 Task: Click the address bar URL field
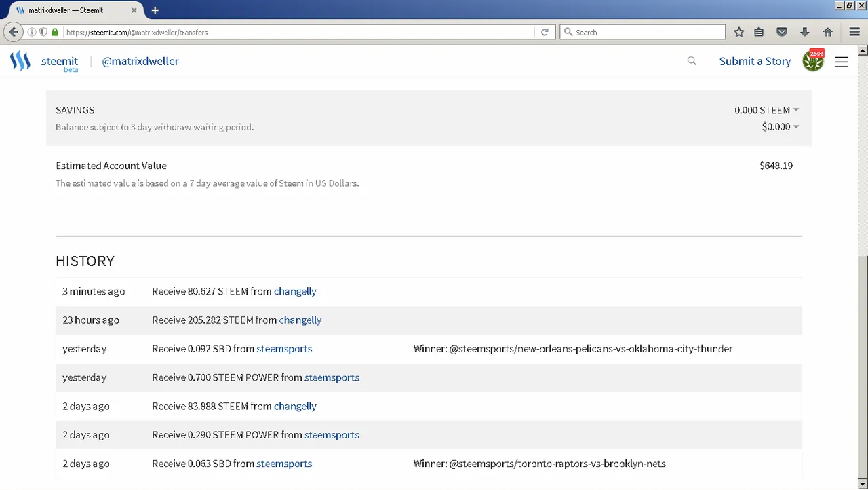pos(298,32)
